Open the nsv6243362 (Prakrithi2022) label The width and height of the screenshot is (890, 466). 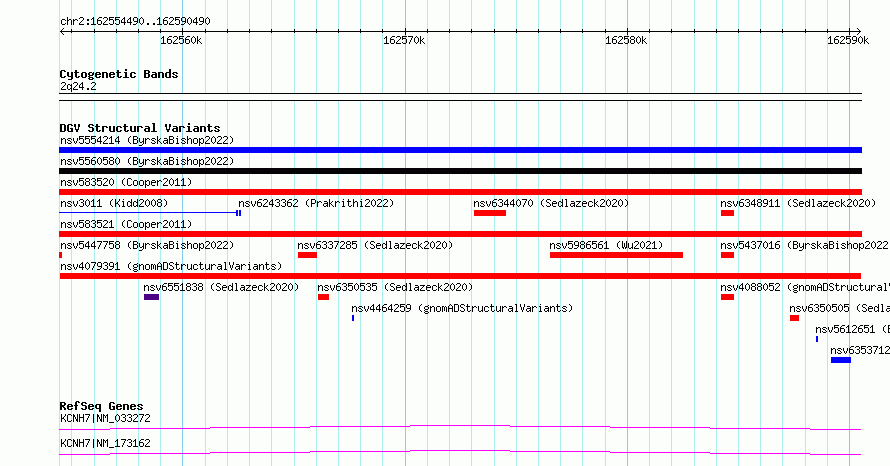316,203
